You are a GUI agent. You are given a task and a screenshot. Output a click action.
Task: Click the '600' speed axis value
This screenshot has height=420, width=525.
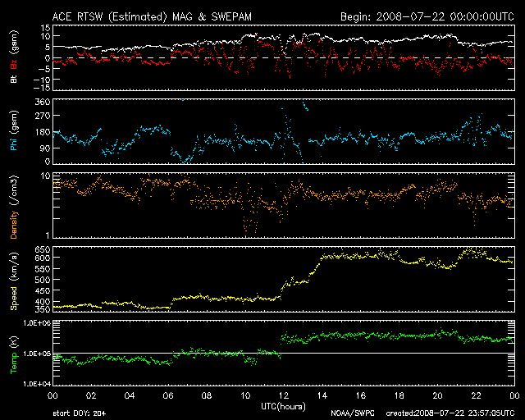[x=43, y=258]
